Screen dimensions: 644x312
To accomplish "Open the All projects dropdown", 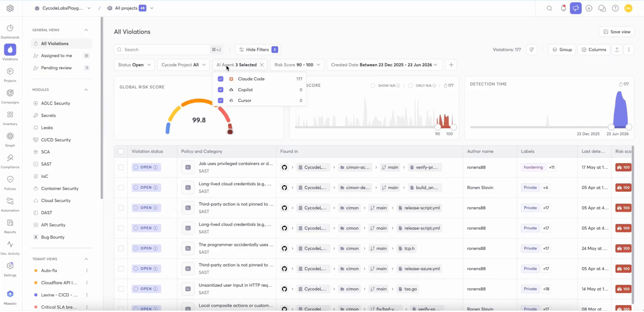I will click(130, 8).
